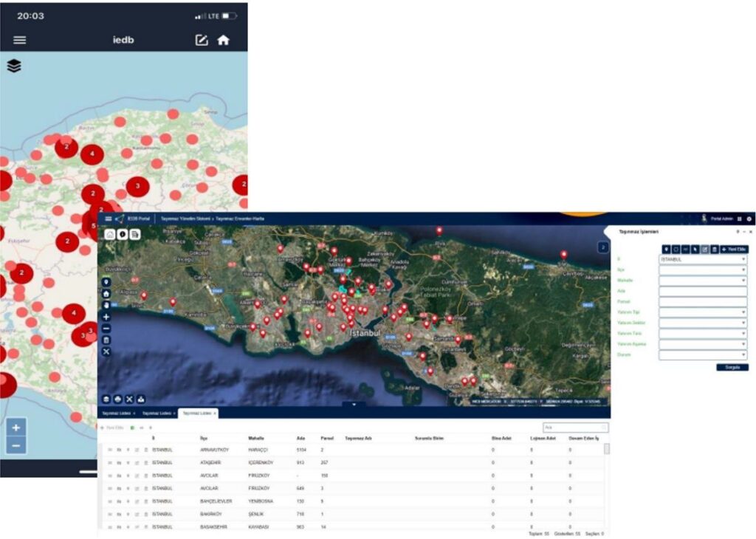756x539 pixels.
Task: Click the search box above the table
Action: click(x=574, y=428)
